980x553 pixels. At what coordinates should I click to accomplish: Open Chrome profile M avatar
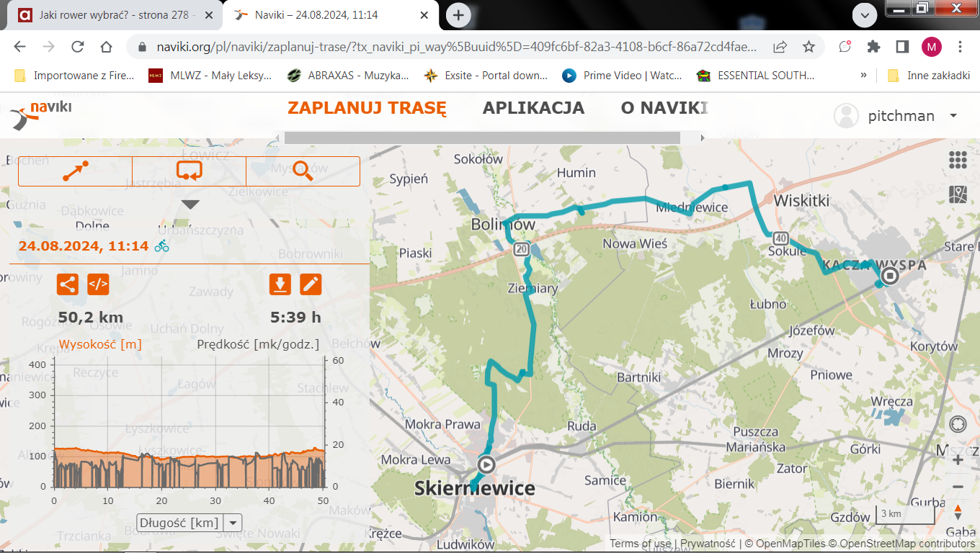pos(932,47)
